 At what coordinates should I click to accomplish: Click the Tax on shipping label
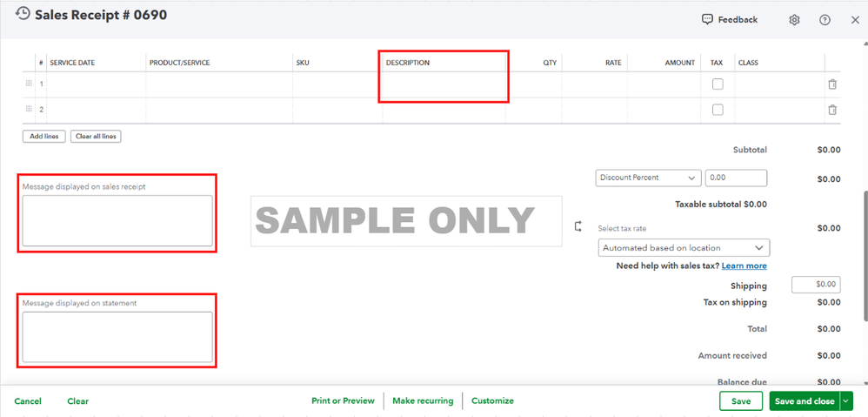pyautogui.click(x=735, y=302)
